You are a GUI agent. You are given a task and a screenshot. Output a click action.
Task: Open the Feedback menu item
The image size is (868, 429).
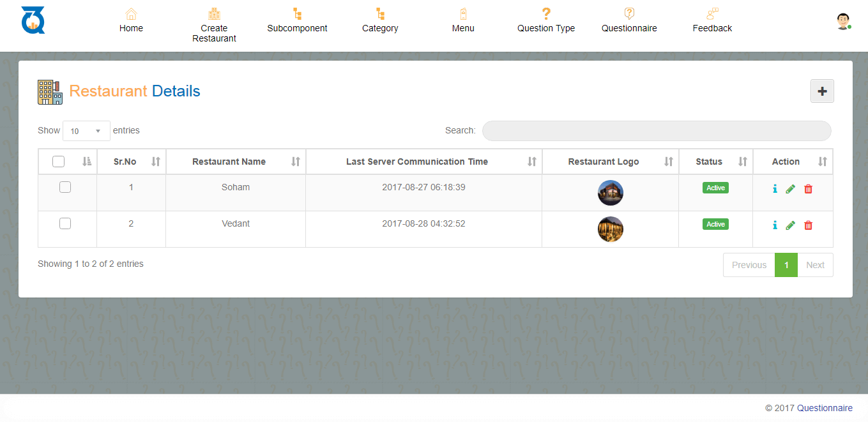pos(712,21)
